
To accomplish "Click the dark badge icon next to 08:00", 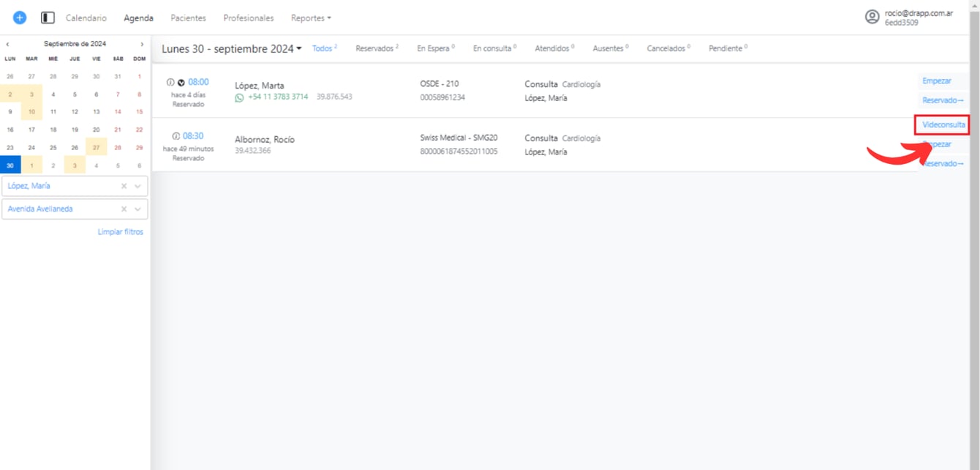I will point(181,82).
